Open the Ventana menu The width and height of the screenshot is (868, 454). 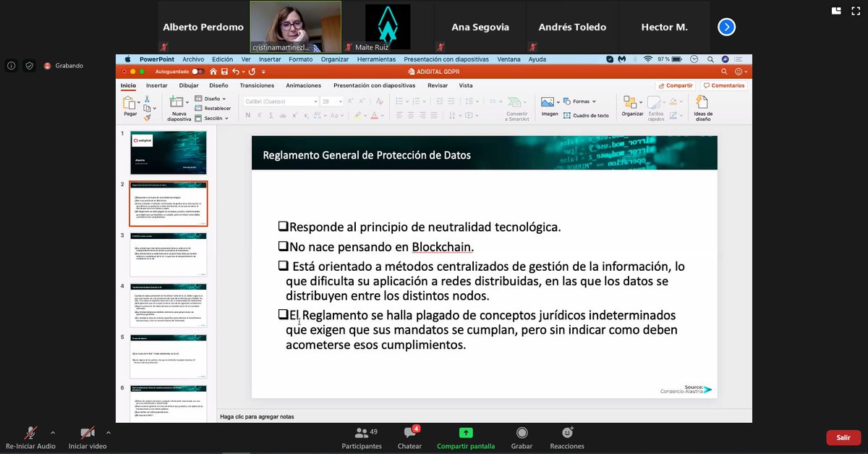pos(509,59)
